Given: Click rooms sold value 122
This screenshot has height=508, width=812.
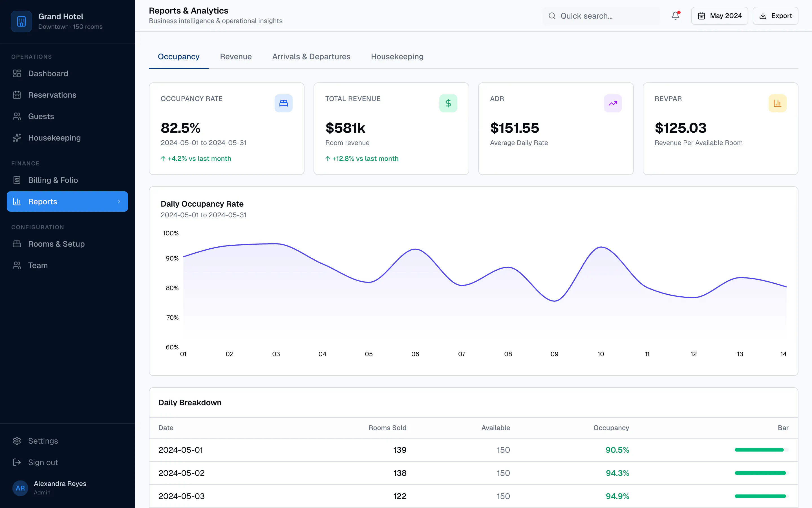Looking at the screenshot, I should (x=400, y=496).
